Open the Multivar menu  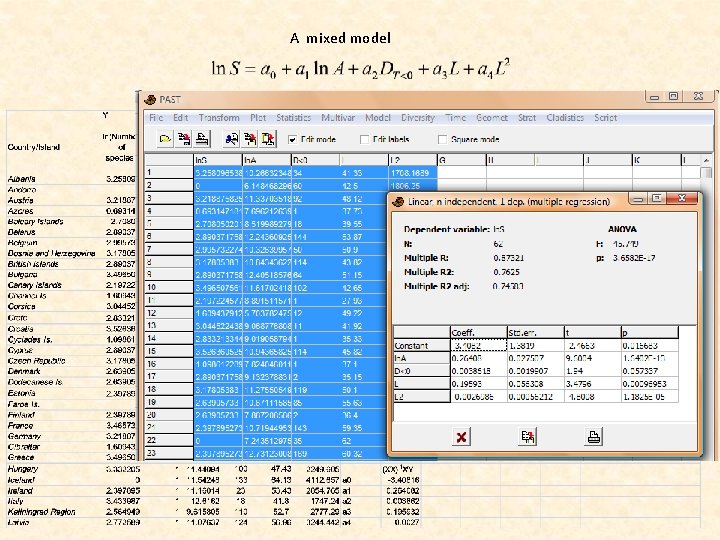pos(338,118)
